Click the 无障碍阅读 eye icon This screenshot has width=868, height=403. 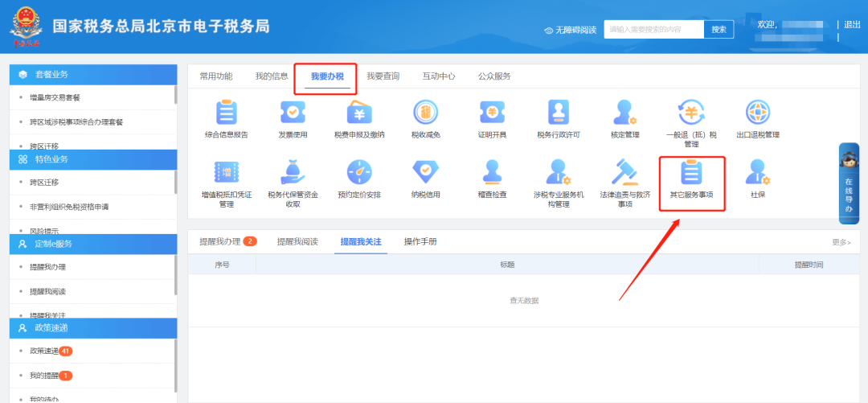549,30
